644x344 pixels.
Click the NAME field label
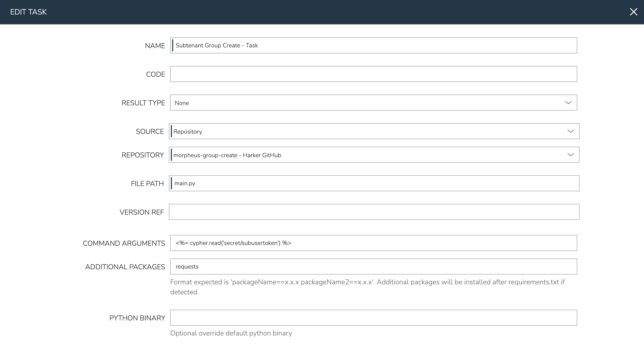click(155, 46)
